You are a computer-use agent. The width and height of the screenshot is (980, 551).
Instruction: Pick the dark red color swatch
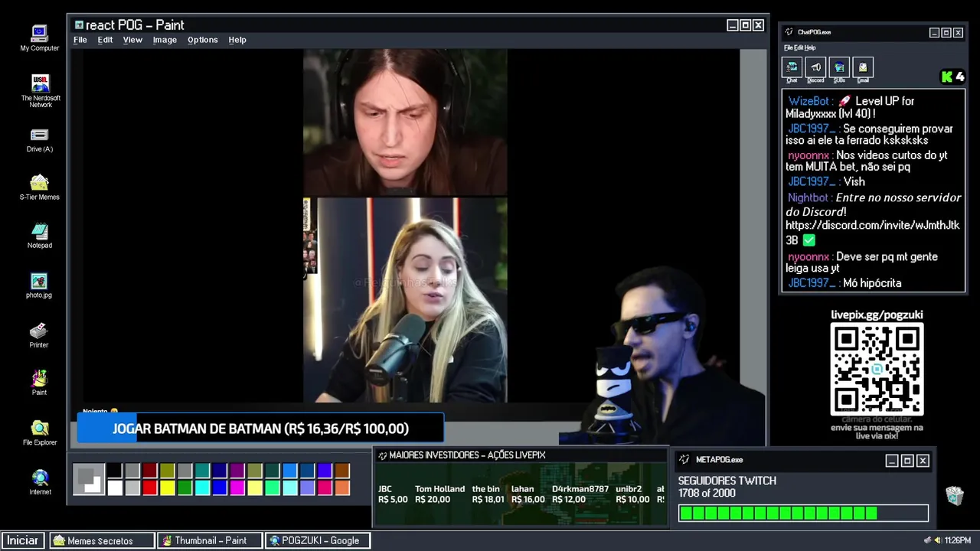tap(150, 471)
